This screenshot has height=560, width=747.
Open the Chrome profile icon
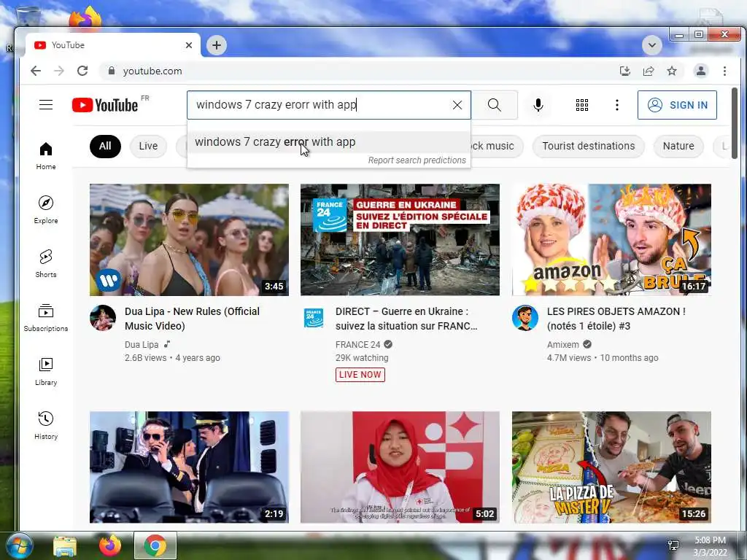pos(701,71)
